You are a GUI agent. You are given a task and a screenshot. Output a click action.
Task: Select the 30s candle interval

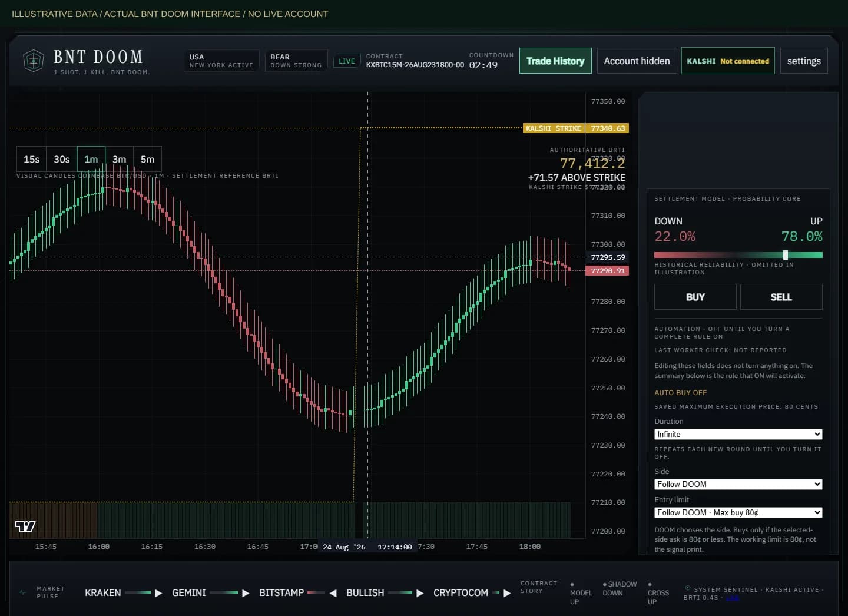62,159
